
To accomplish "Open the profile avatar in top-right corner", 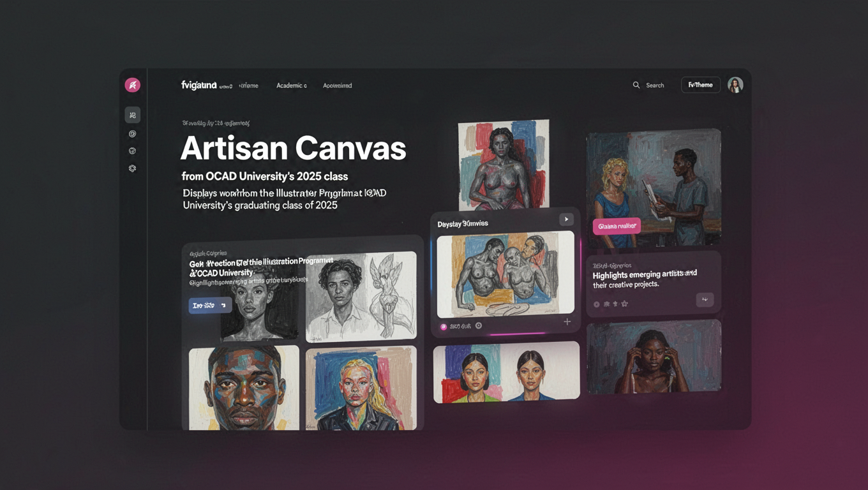I will coord(735,84).
